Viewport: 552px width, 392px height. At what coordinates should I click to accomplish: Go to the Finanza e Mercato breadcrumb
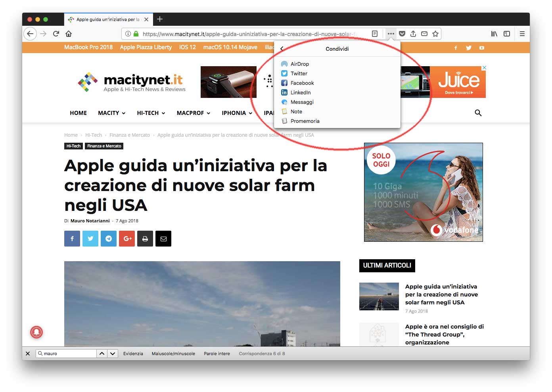130,135
